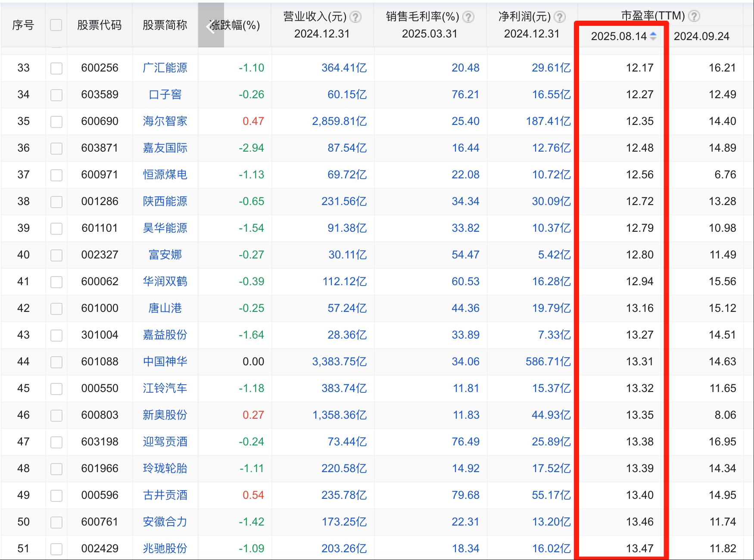Open the 恒源煤电 stock link

click(x=165, y=174)
